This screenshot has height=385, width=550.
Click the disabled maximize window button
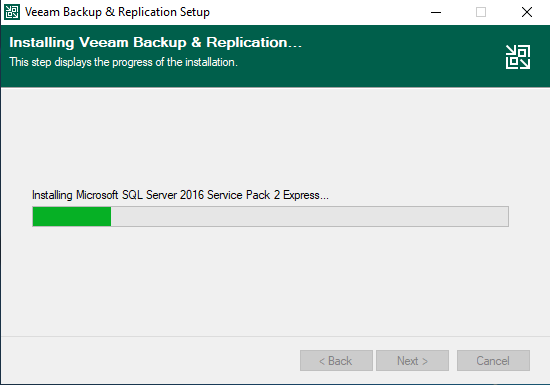(x=481, y=12)
